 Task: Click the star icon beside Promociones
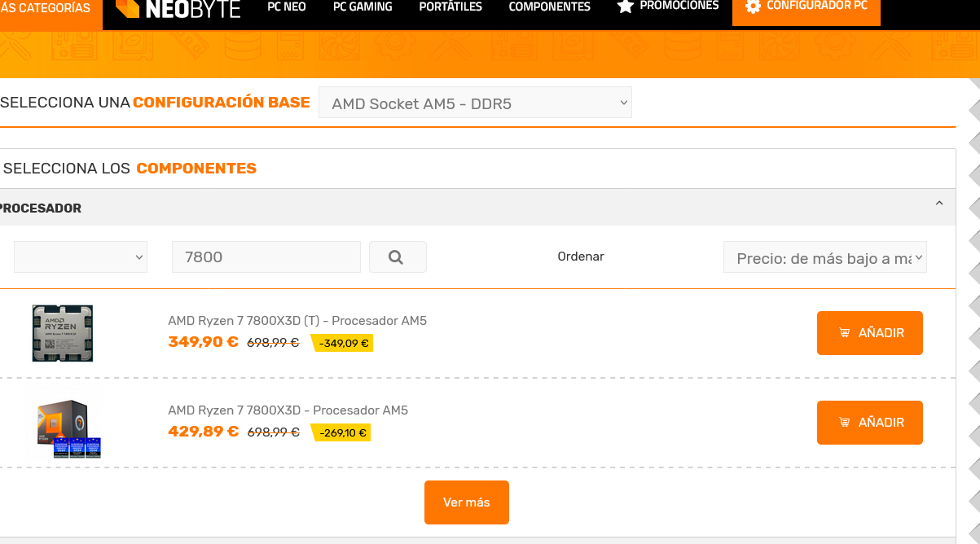pos(625,7)
